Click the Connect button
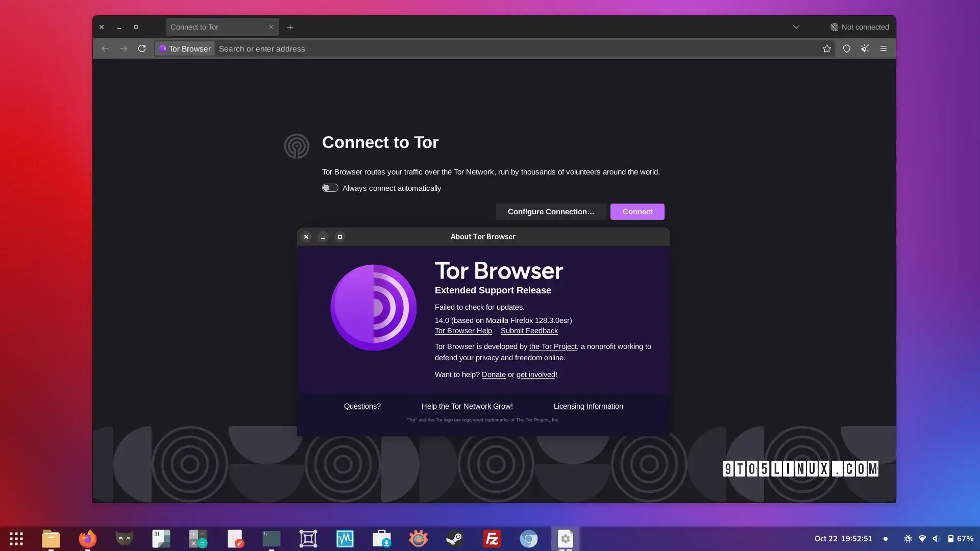This screenshot has width=980, height=551. (638, 211)
